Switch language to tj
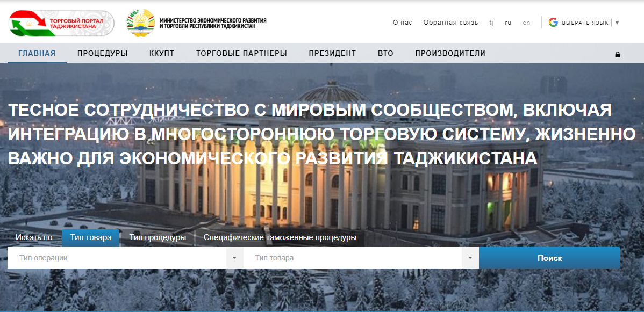644x312 pixels. pos(491,23)
